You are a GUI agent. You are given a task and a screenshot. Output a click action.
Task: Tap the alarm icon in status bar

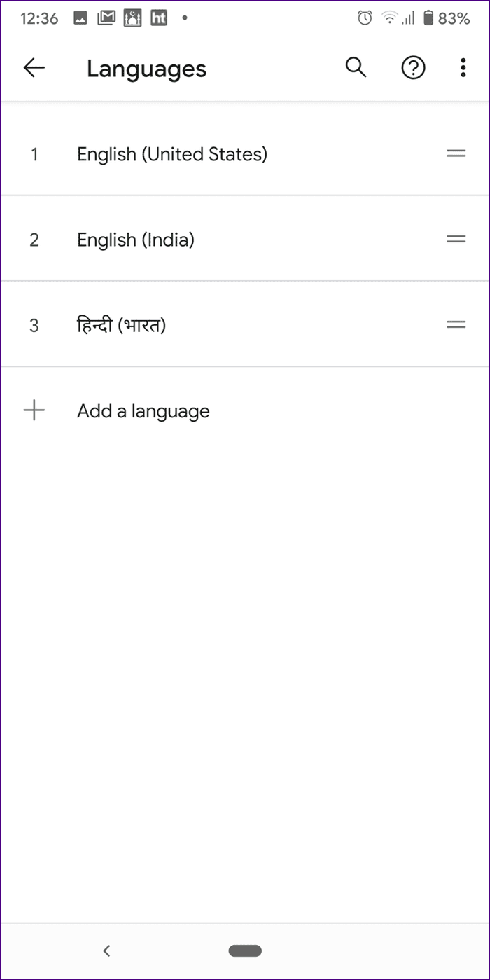365,19
